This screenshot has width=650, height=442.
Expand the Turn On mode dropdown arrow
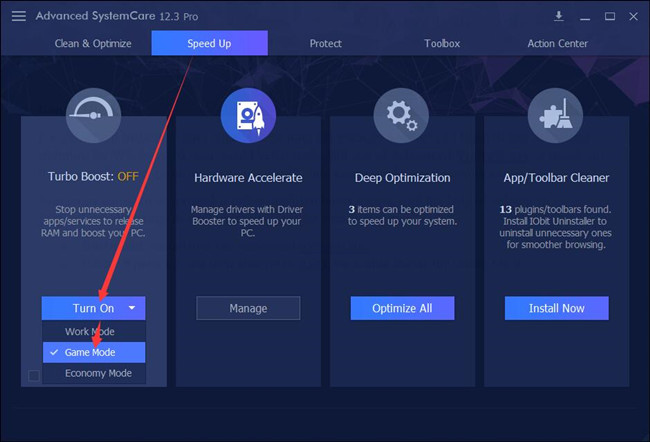pyautogui.click(x=132, y=308)
